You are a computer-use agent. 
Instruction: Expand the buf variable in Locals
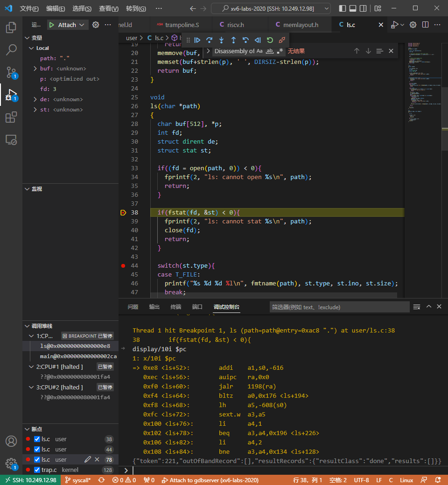click(35, 69)
